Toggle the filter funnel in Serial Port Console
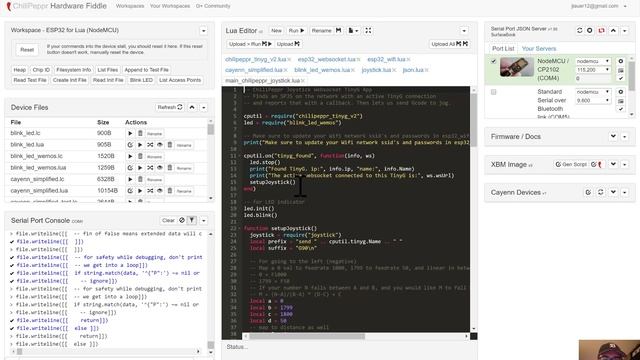The image size is (640, 360). 192,220
